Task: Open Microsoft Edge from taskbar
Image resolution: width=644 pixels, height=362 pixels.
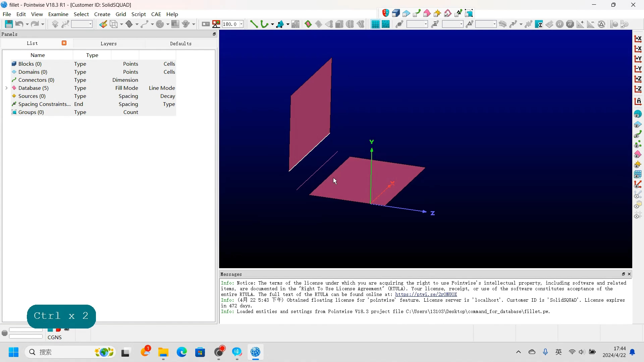Action: pyautogui.click(x=181, y=352)
